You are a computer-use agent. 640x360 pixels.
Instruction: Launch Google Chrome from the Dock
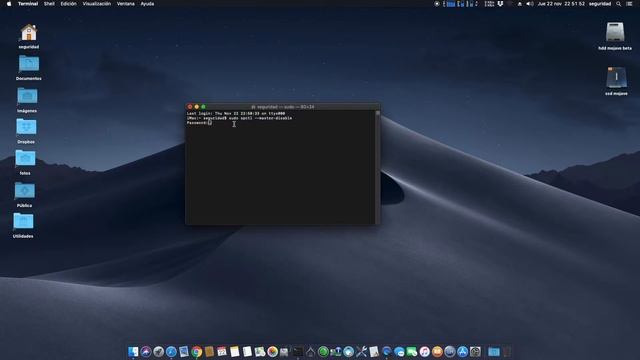point(197,351)
